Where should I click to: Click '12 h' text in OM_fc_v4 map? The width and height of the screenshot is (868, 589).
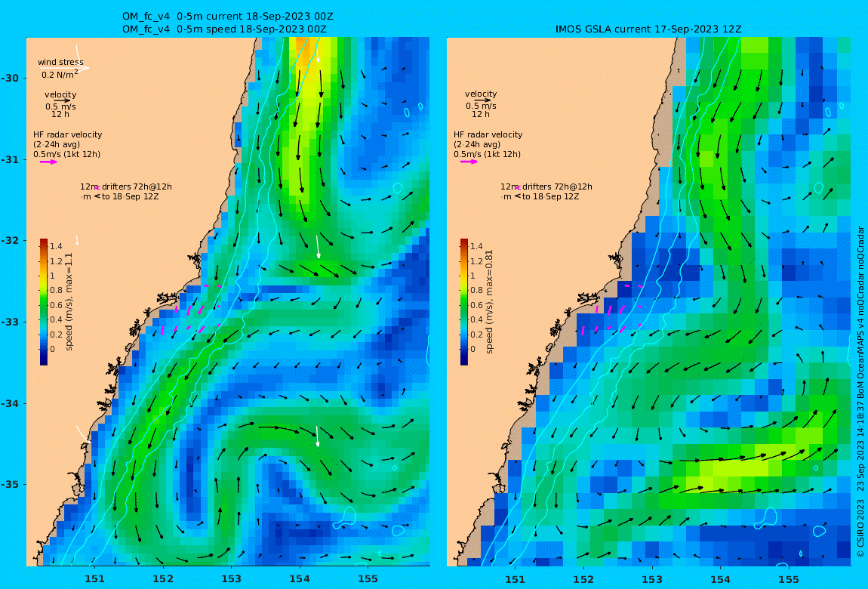tap(60, 114)
